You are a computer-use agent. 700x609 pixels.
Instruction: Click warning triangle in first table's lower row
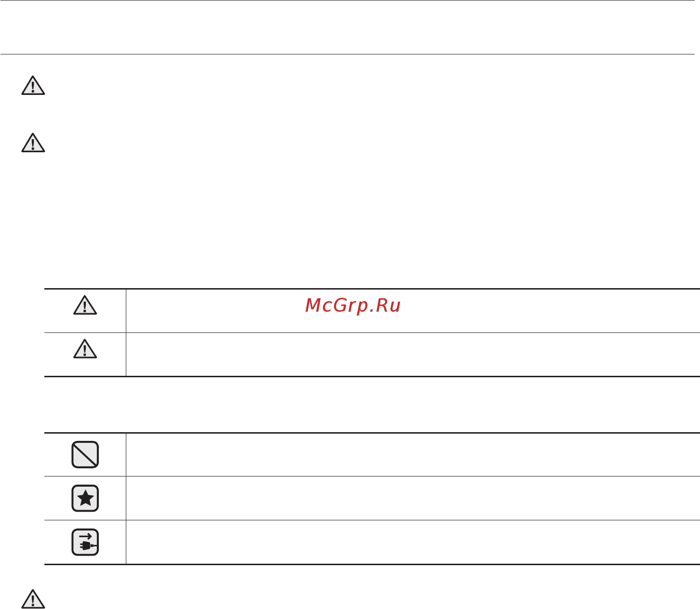85,349
